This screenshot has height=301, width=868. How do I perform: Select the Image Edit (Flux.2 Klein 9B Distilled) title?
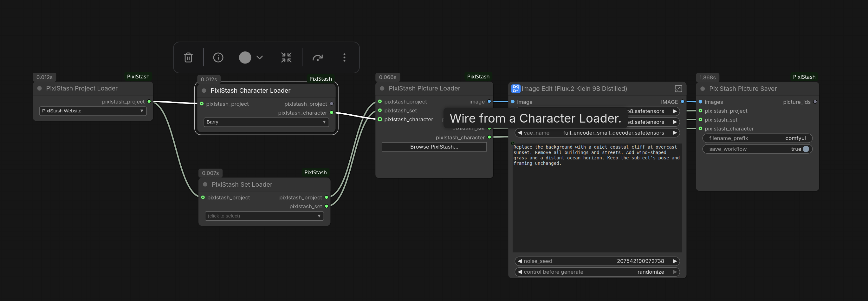574,89
